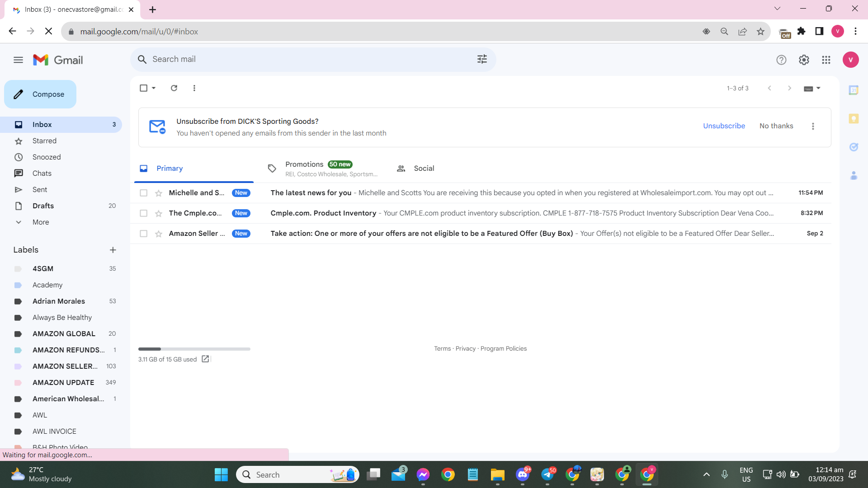
Task: Open select dropdown arrow next to checkbox
Action: tap(154, 88)
